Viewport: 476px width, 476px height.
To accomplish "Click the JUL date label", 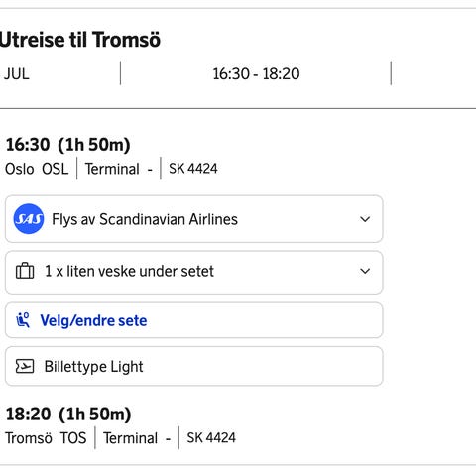I will (17, 73).
